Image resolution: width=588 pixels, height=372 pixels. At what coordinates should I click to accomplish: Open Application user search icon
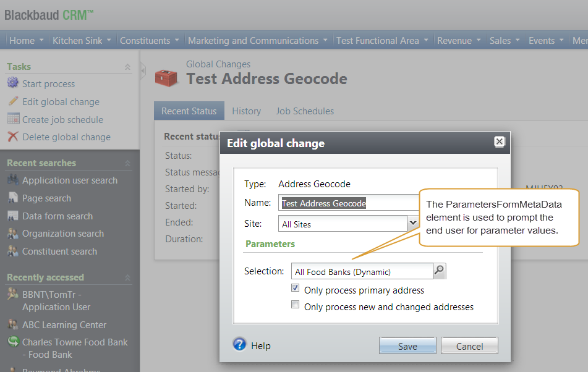(x=12, y=180)
